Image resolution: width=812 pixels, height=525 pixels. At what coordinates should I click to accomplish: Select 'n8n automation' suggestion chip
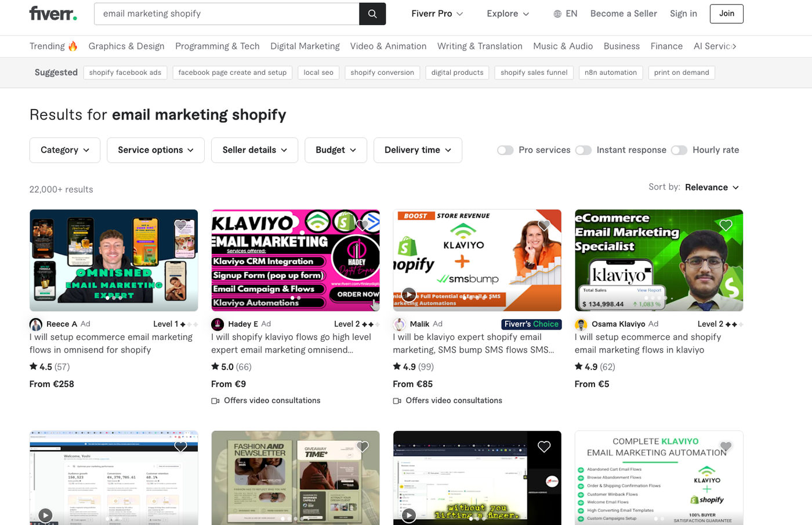click(611, 73)
